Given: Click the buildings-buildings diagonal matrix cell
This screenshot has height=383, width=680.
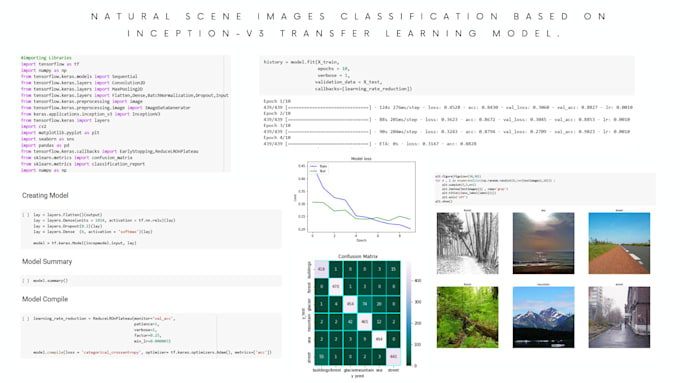Looking at the screenshot, I should 321,269.
